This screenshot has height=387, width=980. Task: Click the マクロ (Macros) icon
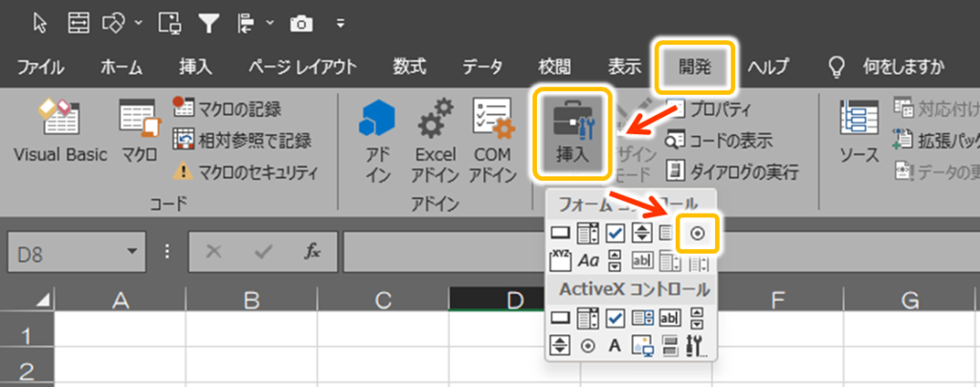pyautogui.click(x=140, y=132)
